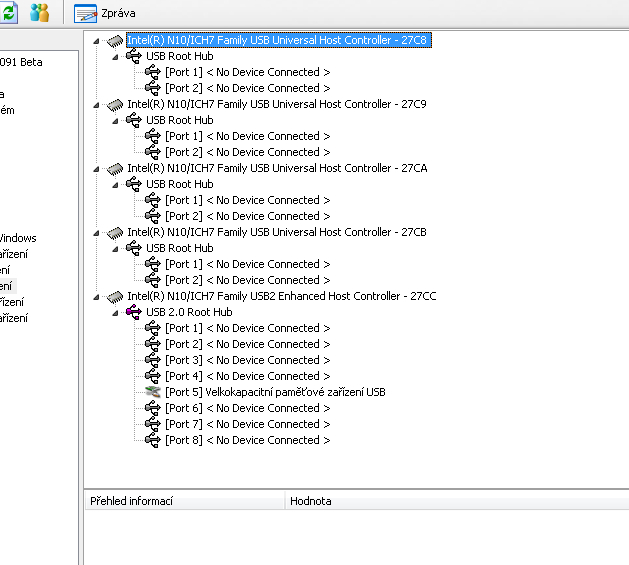Select Port 2 text under 27C9 Root Hub

tap(248, 152)
